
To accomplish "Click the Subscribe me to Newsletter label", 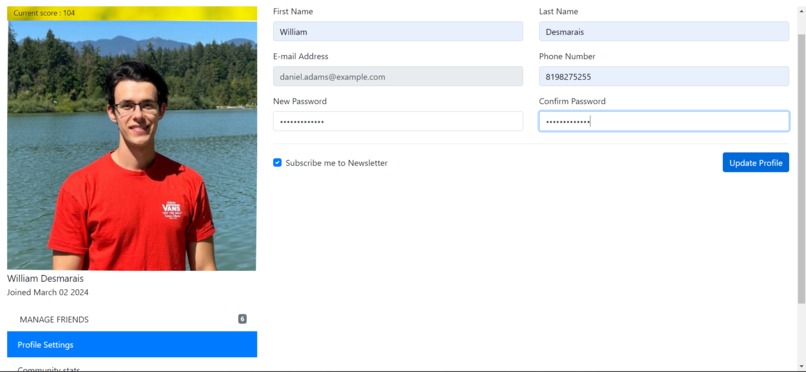I will [x=337, y=163].
